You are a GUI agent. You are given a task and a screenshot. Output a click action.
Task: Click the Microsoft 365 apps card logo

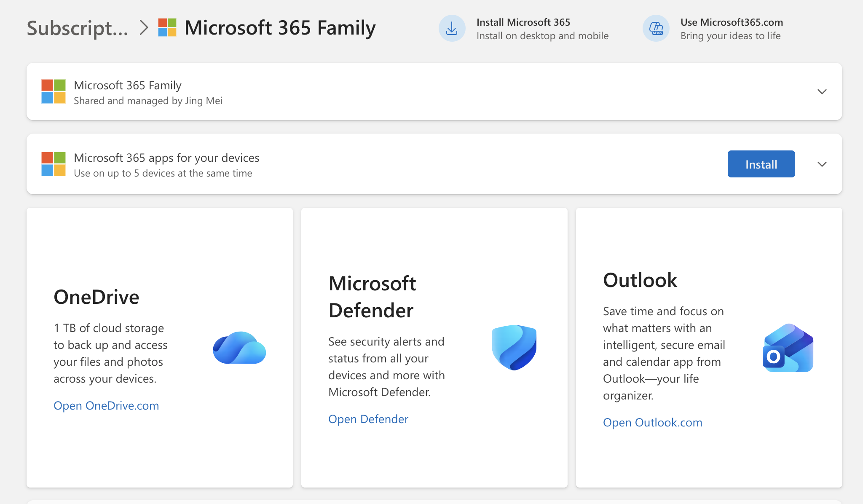click(x=54, y=164)
